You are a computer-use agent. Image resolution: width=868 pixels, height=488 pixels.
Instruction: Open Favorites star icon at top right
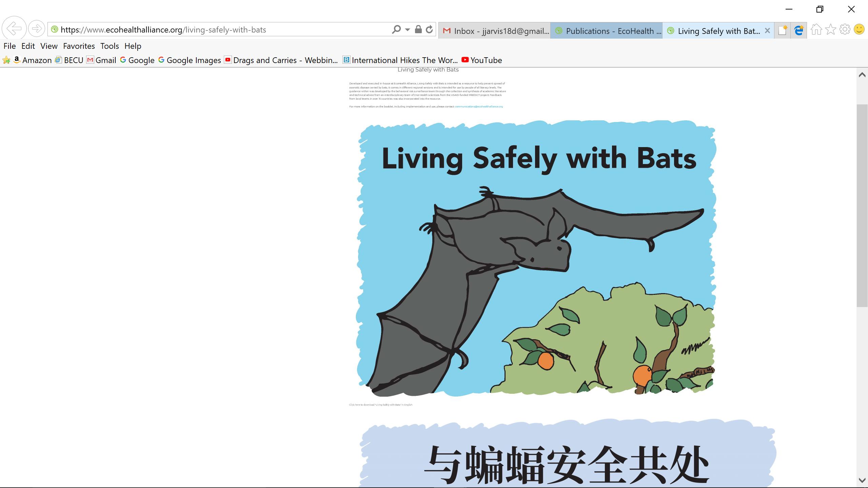pos(830,30)
